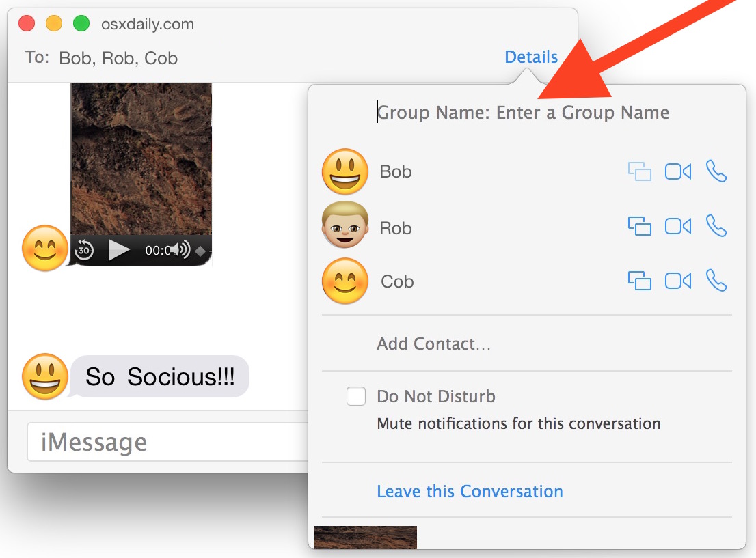
Task: Click Add Contact… in Details panel
Action: pos(433,344)
